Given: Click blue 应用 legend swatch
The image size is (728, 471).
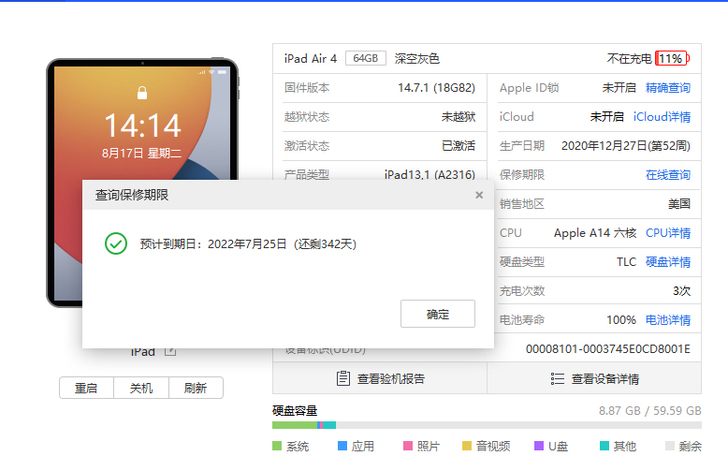Looking at the screenshot, I should coord(342,446).
